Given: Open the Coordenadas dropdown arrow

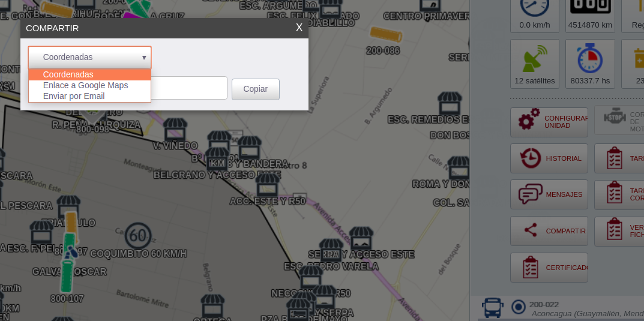Looking at the screenshot, I should 144,58.
